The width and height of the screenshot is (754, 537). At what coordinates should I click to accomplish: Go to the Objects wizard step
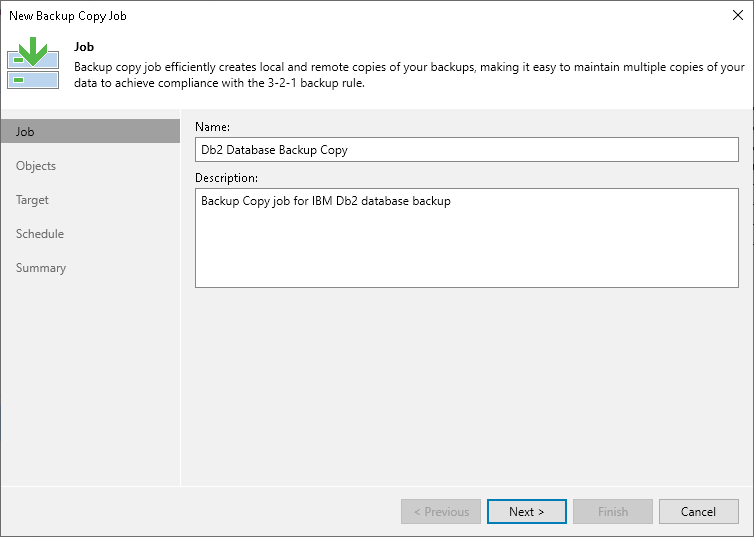[x=36, y=166]
